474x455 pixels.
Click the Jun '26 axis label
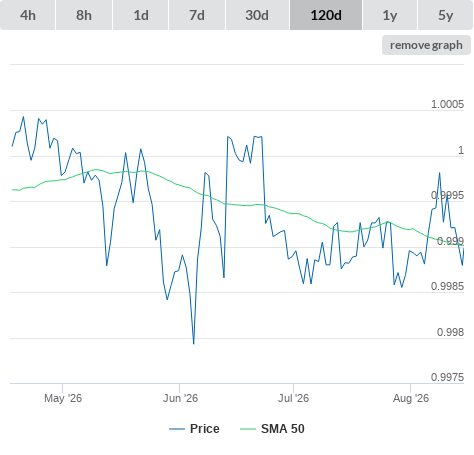tap(180, 398)
